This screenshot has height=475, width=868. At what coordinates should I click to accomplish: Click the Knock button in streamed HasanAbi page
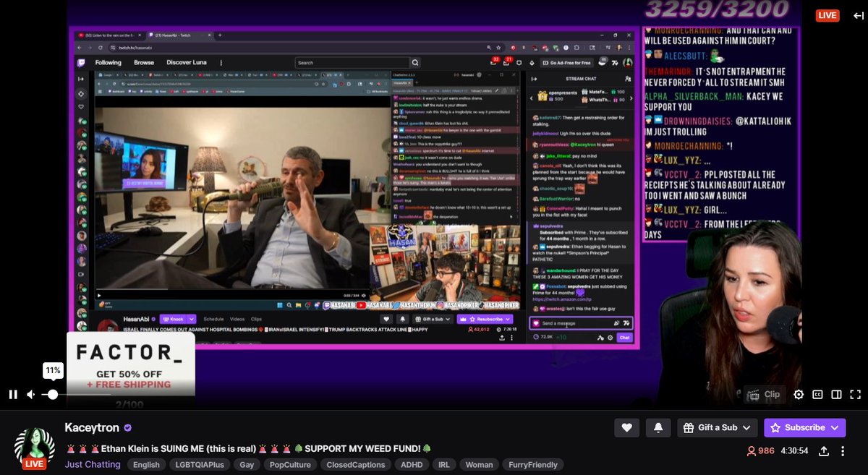pos(179,319)
